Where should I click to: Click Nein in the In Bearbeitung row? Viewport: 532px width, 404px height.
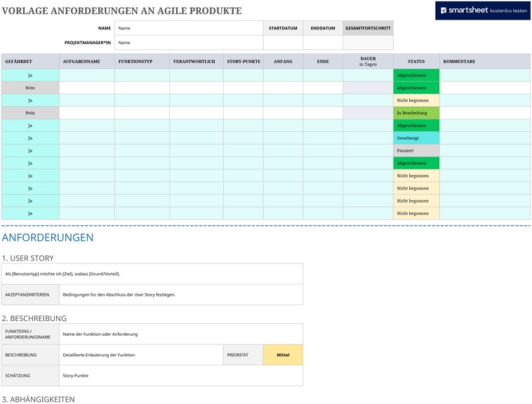[30, 113]
